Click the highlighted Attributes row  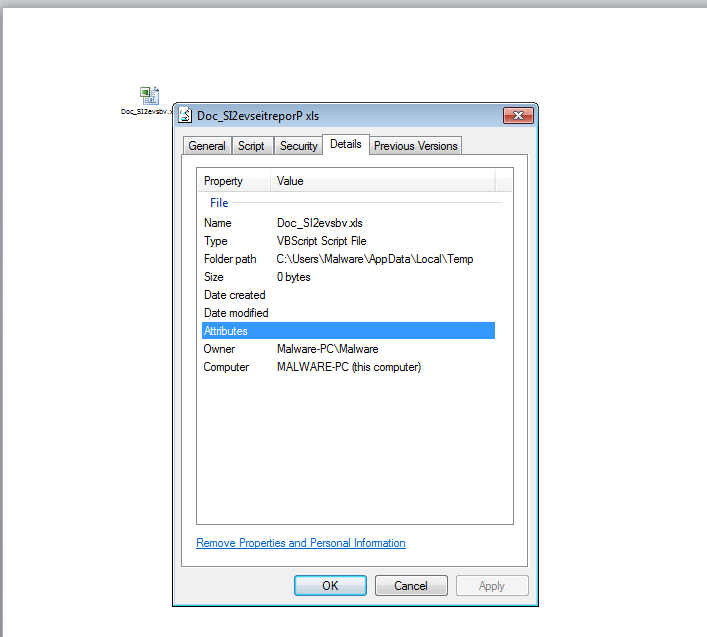point(345,331)
